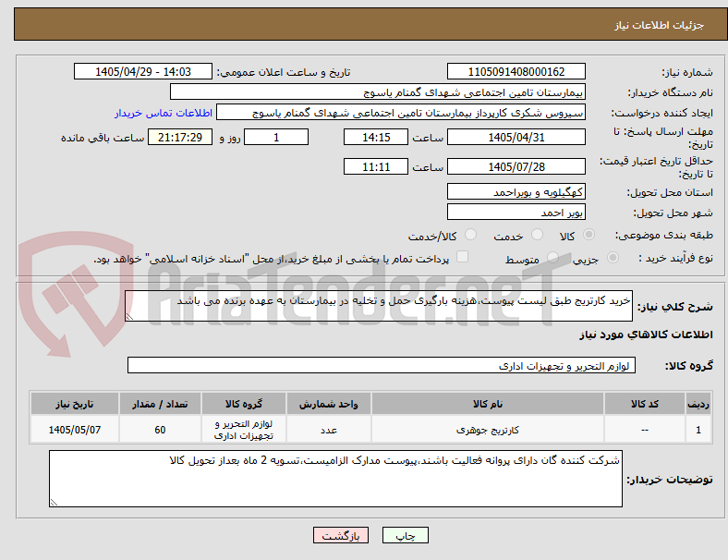Click the نام کالا column header

click(488, 404)
